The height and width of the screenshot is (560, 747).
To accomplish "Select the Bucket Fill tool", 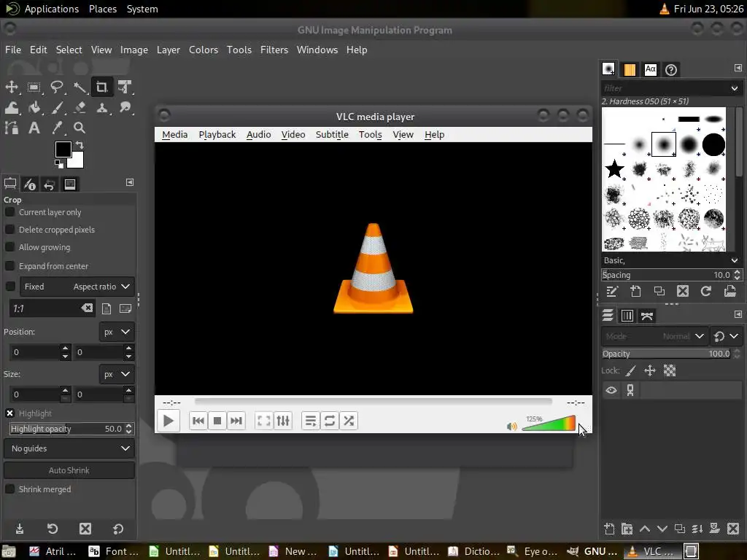I will 34,108.
